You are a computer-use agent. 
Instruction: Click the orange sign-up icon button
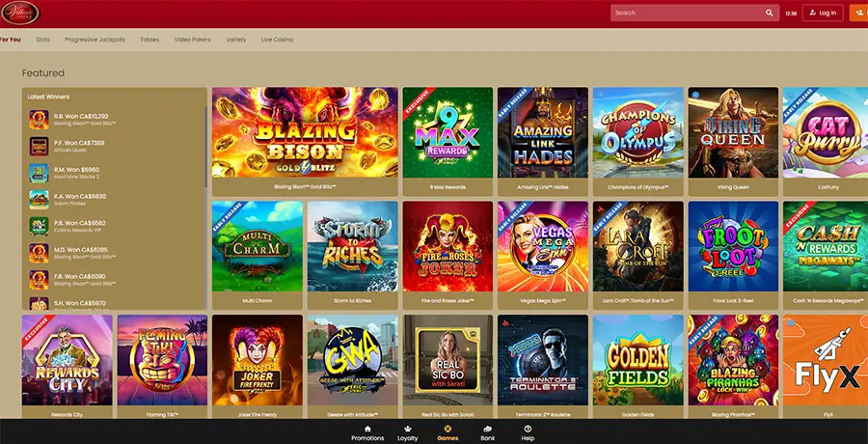click(858, 13)
